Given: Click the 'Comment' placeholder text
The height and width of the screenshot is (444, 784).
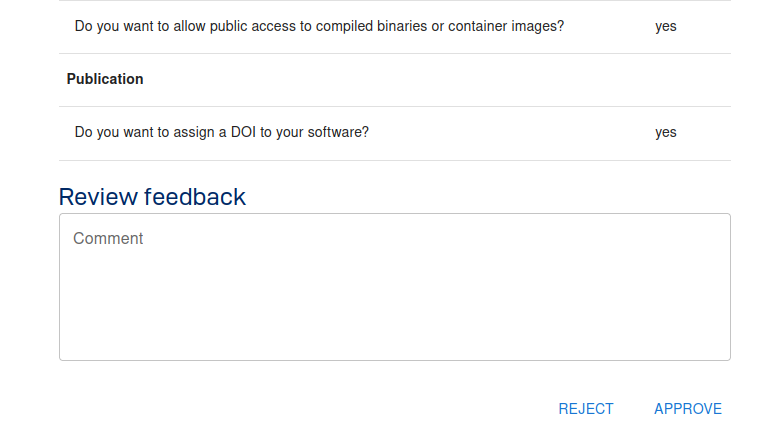Looking at the screenshot, I should [x=108, y=238].
